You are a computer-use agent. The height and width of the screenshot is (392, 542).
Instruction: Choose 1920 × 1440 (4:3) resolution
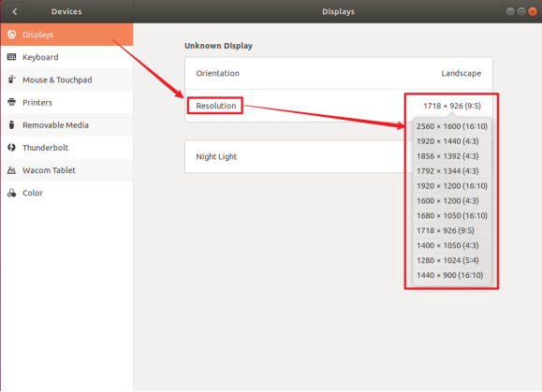pos(452,141)
